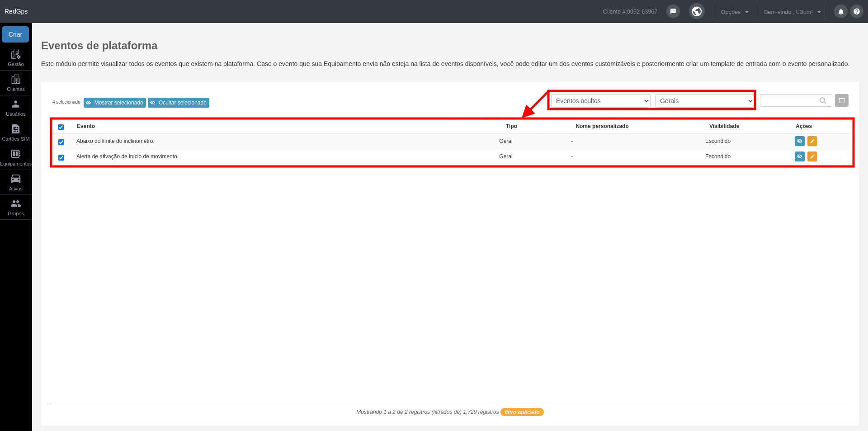868x431 pixels.
Task: Toggle visibility of Abaixo do limite do inclinômetro
Action: point(800,141)
